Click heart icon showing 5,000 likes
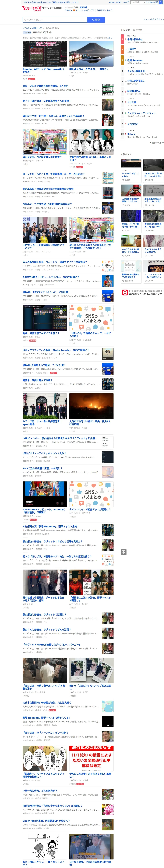Viewport: 164px width, 868px height. (x=123, y=180)
